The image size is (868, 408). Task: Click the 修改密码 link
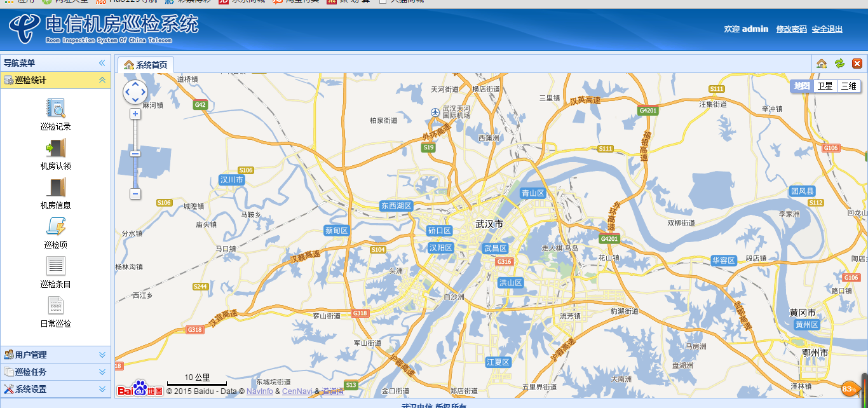click(x=791, y=29)
